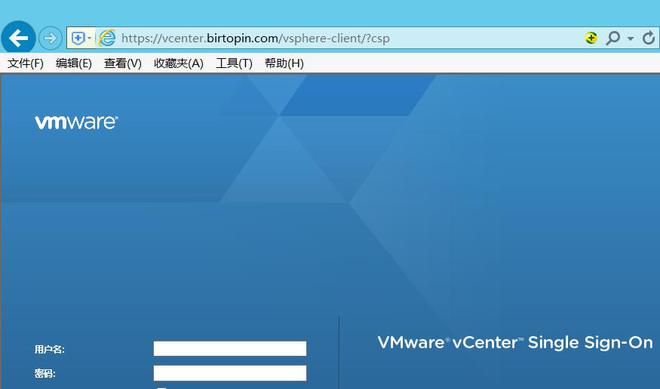This screenshot has height=389, width=660.
Task: Go back with the browser Back arrow
Action: click(19, 38)
